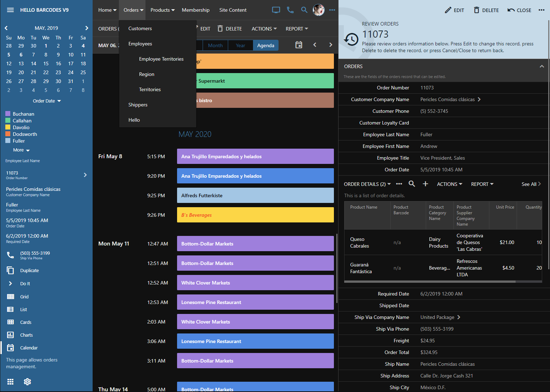Select Shippers from the Orders menu
Image resolution: width=550 pixels, height=392 pixels.
(138, 105)
